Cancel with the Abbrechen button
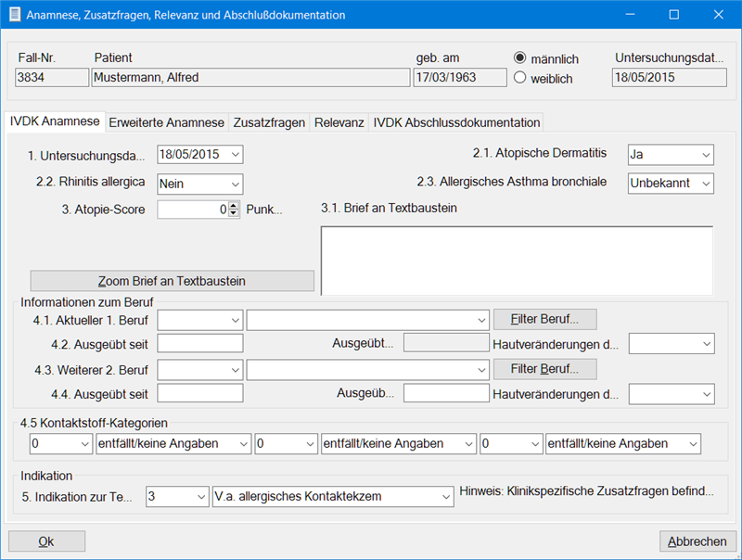742x560 pixels. click(x=697, y=541)
